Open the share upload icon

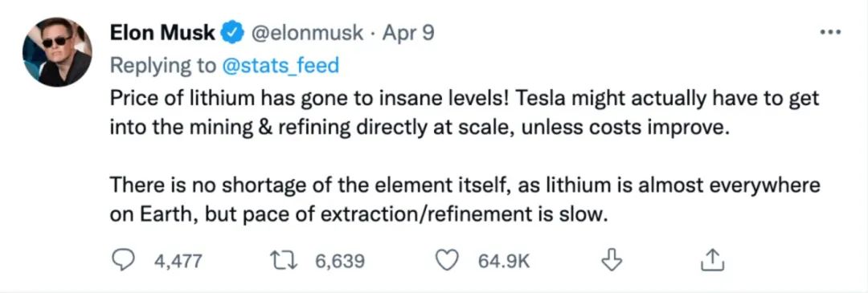(712, 260)
